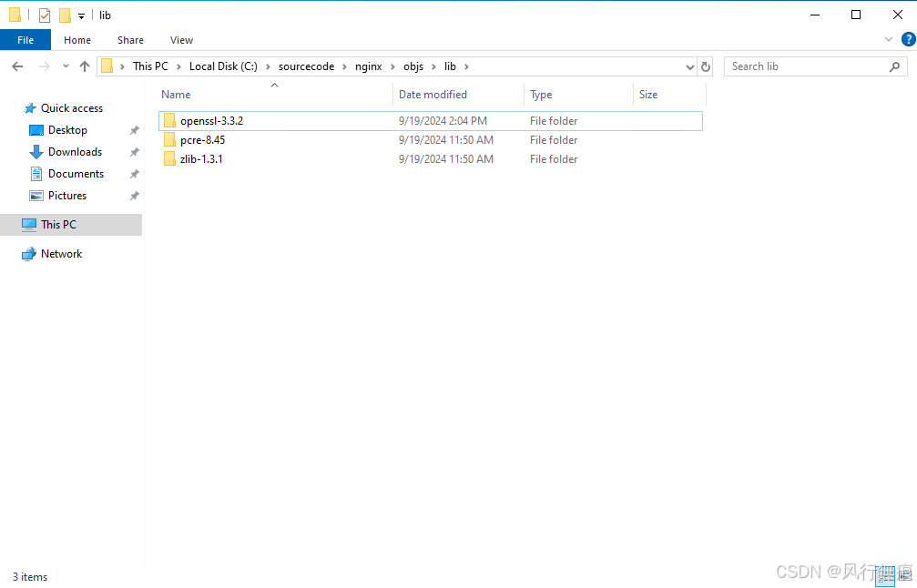Click the pin icon next to Documents
This screenshot has width=917, height=588.
click(x=135, y=174)
